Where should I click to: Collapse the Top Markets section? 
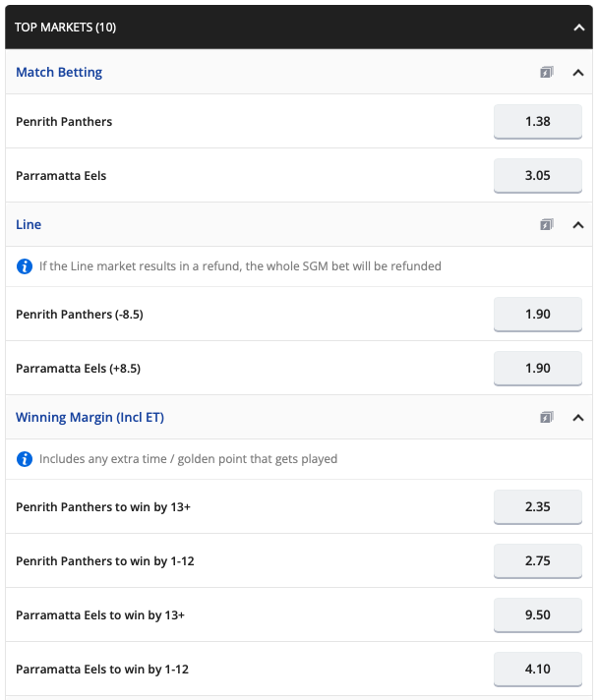tap(578, 28)
